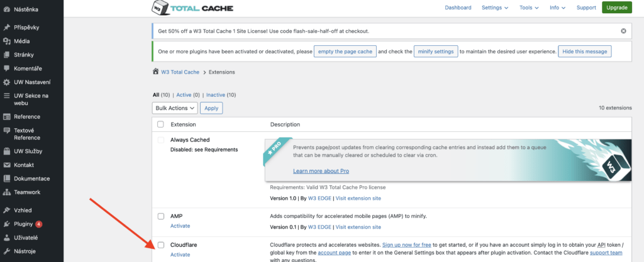Open Média from the sidebar icon
644x262 pixels.
coord(6,41)
